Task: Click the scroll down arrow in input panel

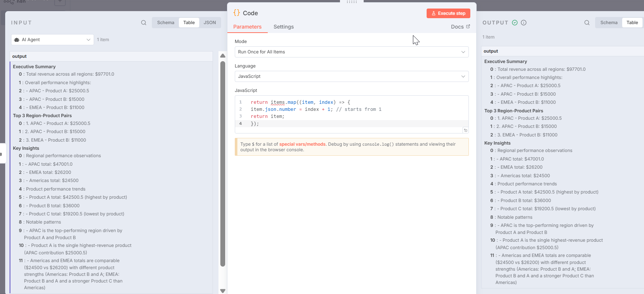Action: pos(223,291)
